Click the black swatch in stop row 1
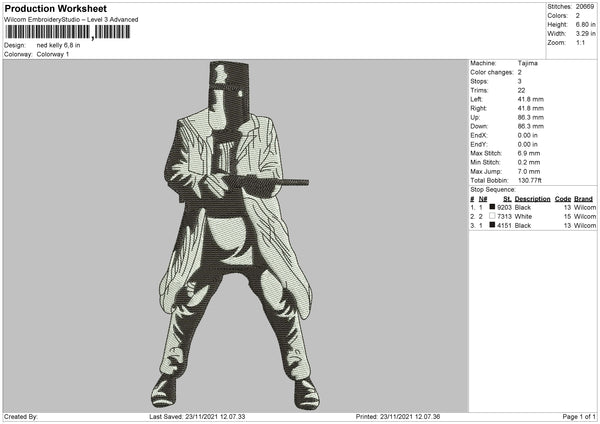This screenshot has width=600, height=424. coord(492,207)
